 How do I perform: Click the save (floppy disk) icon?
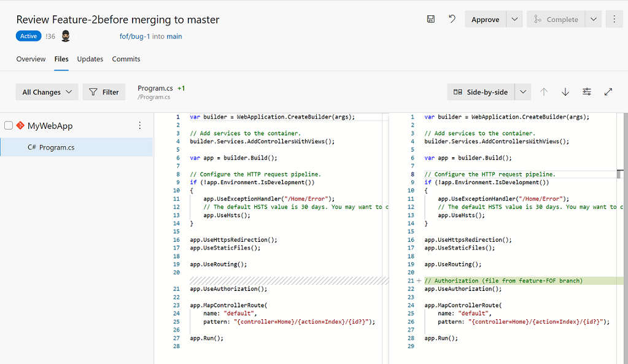point(430,19)
